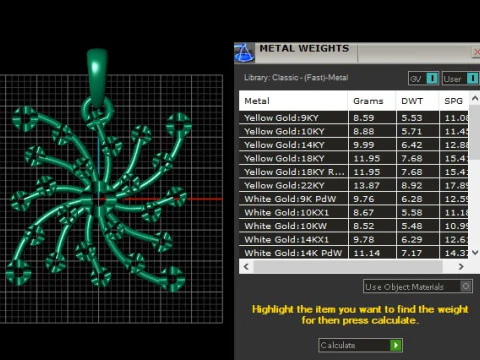Select the White Gold:14K PdW row
Viewport: 480px width, 360px height.
(x=354, y=253)
